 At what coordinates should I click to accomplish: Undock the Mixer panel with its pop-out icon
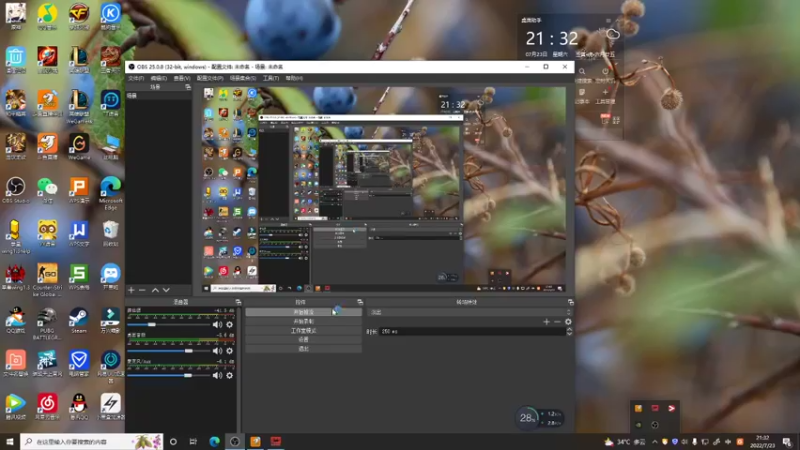coord(238,302)
